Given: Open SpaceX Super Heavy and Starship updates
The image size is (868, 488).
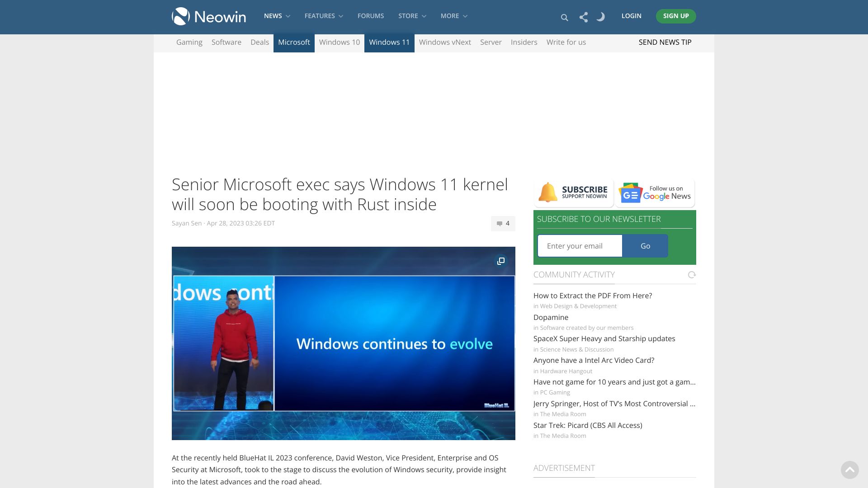Looking at the screenshot, I should [x=604, y=338].
